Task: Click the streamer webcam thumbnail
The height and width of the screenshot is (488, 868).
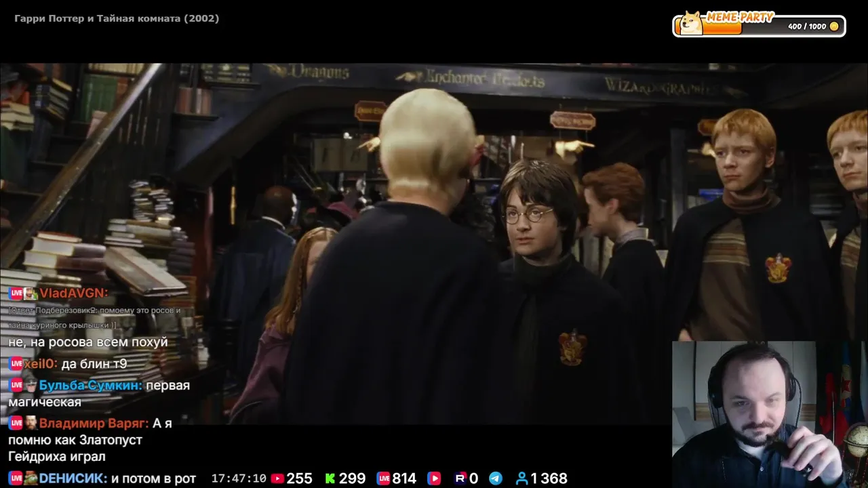Action: click(x=770, y=414)
